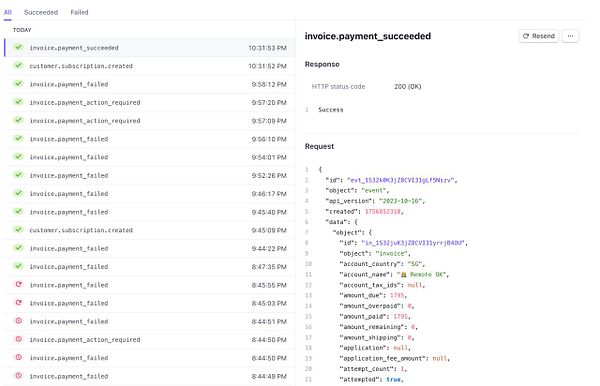Switch to the All tab

point(8,12)
